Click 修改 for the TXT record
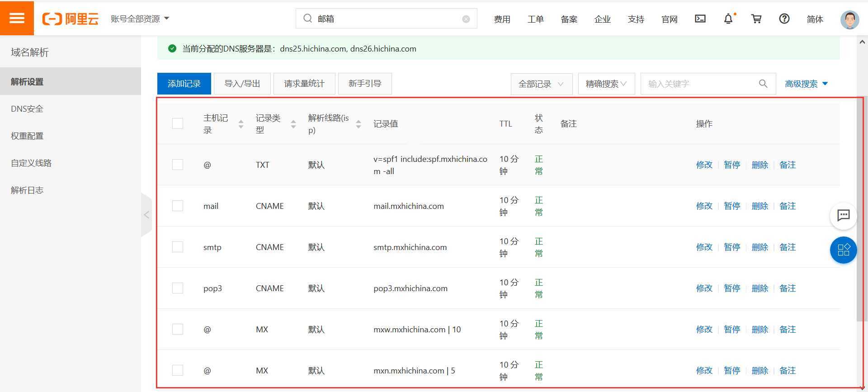 [x=704, y=165]
